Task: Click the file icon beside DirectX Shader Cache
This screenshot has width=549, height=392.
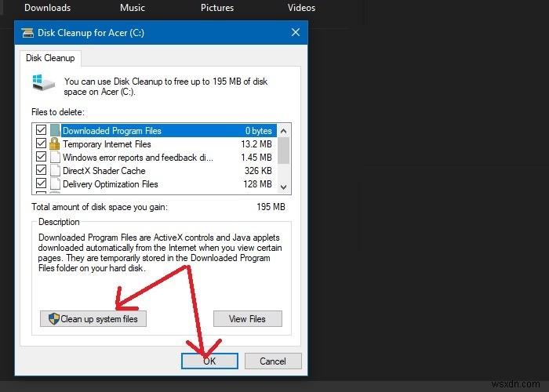Action: pos(55,170)
